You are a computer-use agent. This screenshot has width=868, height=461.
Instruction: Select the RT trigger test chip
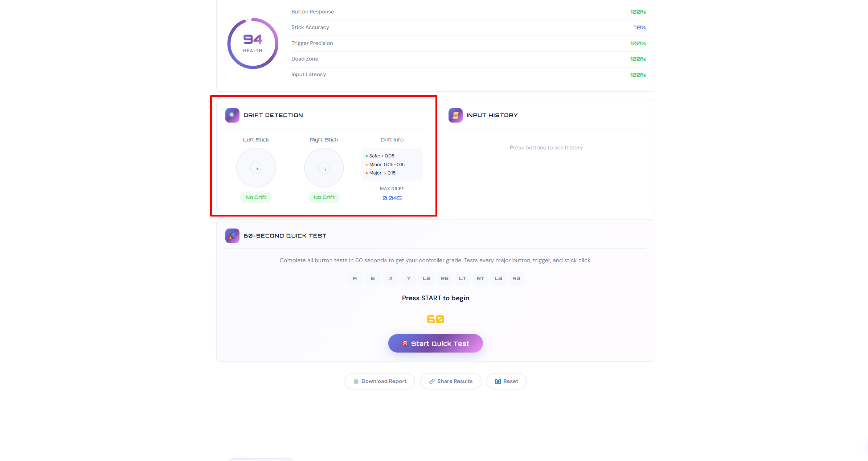coord(480,279)
